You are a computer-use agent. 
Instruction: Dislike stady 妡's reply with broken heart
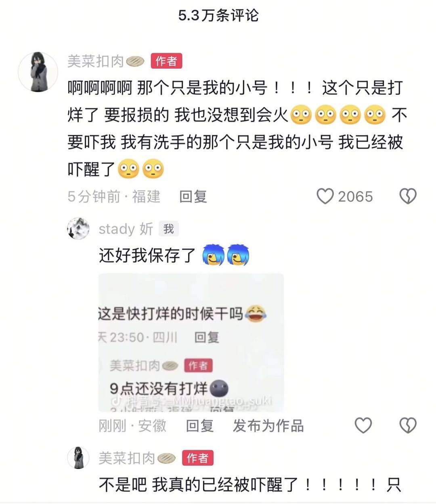click(x=408, y=425)
